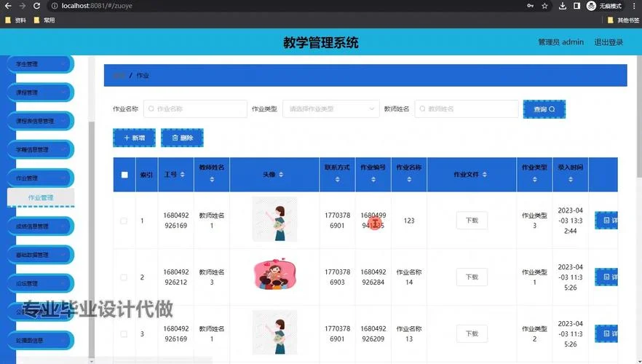This screenshot has height=364, width=642.
Task: Expand the 成绩信息管理 sidebar menu
Action: pos(40,226)
